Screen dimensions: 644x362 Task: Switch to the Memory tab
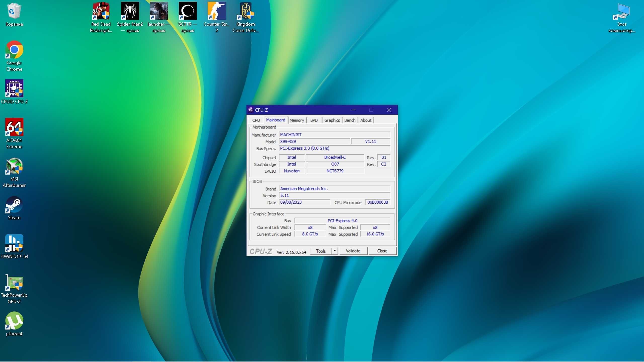[x=297, y=120]
